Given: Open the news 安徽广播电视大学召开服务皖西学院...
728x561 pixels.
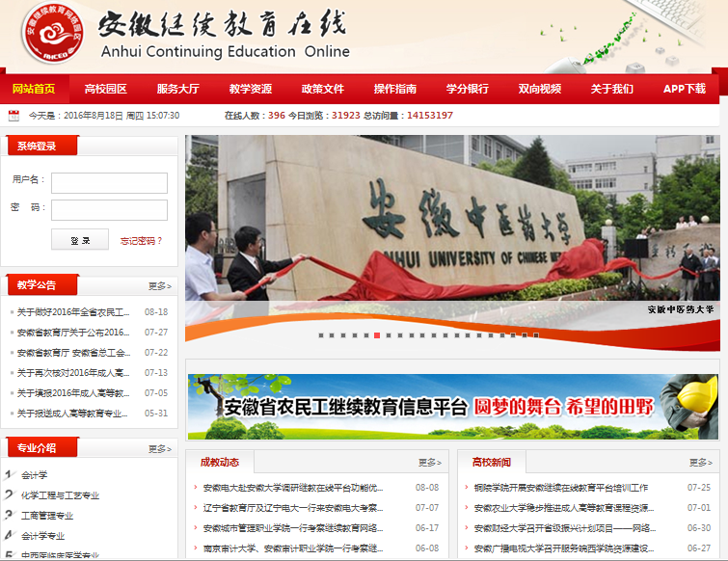Looking at the screenshot, I should click(564, 548).
